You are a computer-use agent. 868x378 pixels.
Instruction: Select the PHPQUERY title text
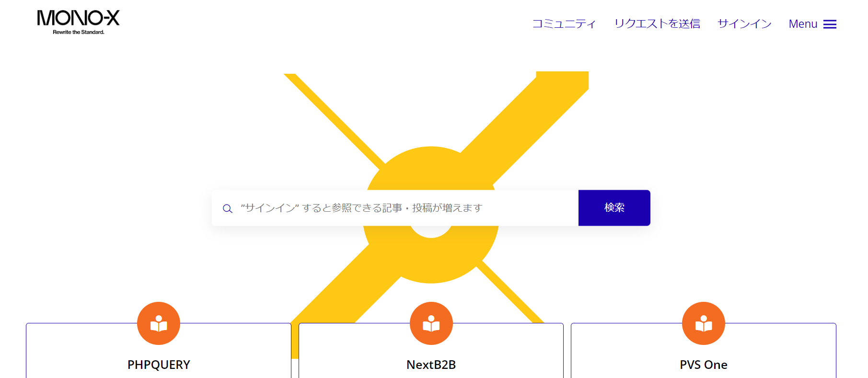click(159, 365)
